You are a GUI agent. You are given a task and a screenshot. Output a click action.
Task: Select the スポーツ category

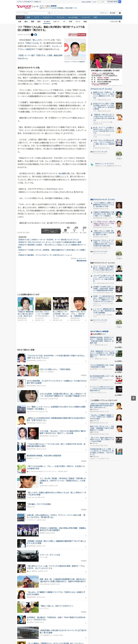coord(56,21)
